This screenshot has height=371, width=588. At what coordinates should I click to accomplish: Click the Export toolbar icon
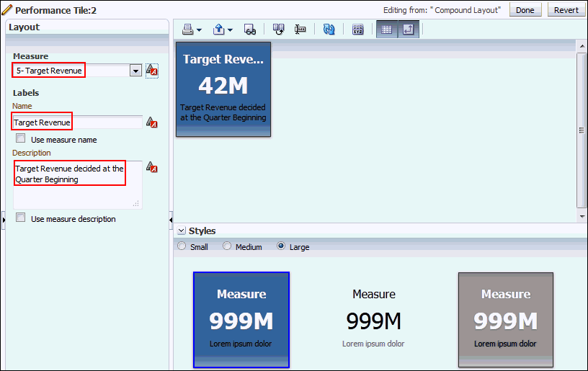218,30
